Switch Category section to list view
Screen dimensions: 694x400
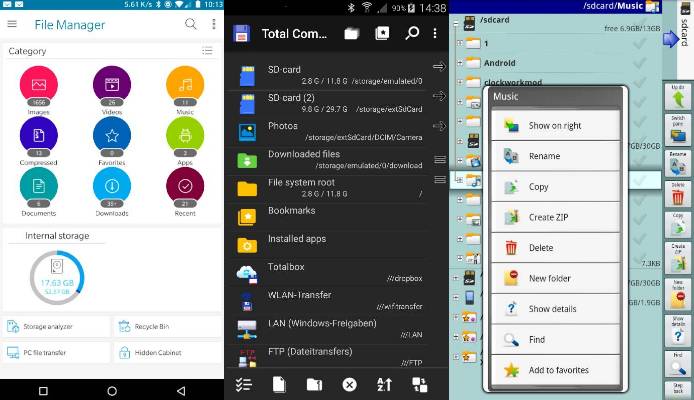(207, 51)
